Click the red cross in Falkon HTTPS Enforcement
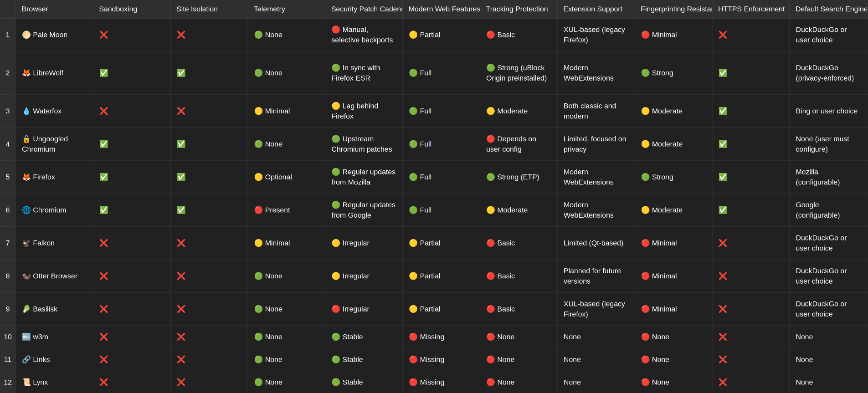This screenshot has width=868, height=393. click(723, 243)
